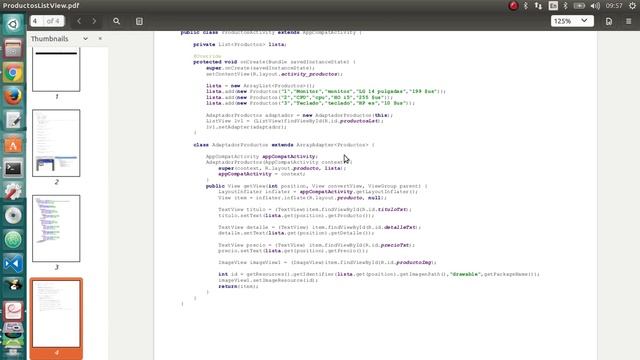Open Ubuntu Software Center icon
640x360 pixels.
pos(13,144)
